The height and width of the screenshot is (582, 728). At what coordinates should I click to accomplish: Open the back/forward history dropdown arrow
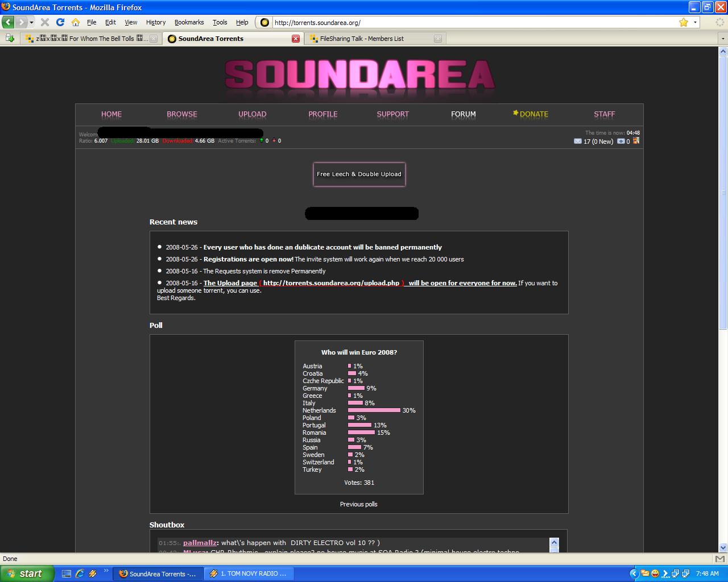coord(31,22)
